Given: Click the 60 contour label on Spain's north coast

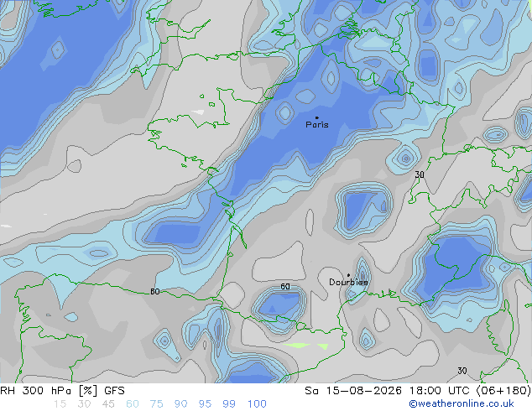Looking at the screenshot, I should [155, 292].
